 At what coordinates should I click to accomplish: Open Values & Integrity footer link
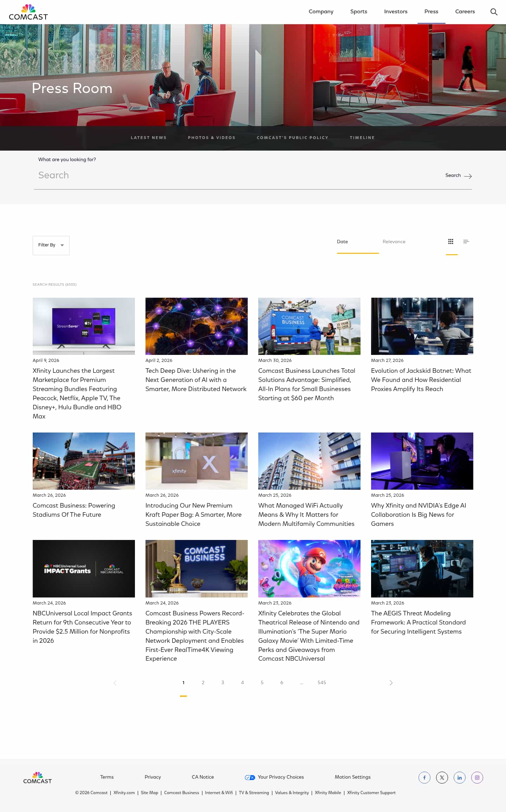click(292, 793)
